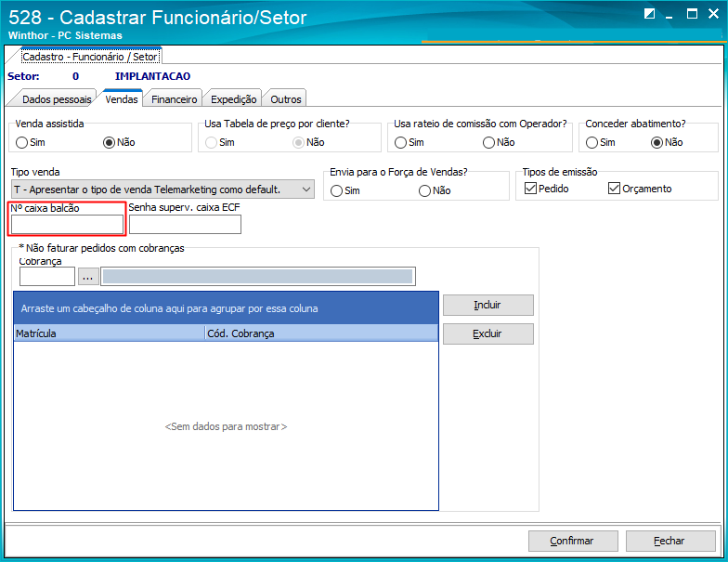Screen dimensions: 728x562
Task: Sort by the Matrícula column header
Action: (110, 333)
